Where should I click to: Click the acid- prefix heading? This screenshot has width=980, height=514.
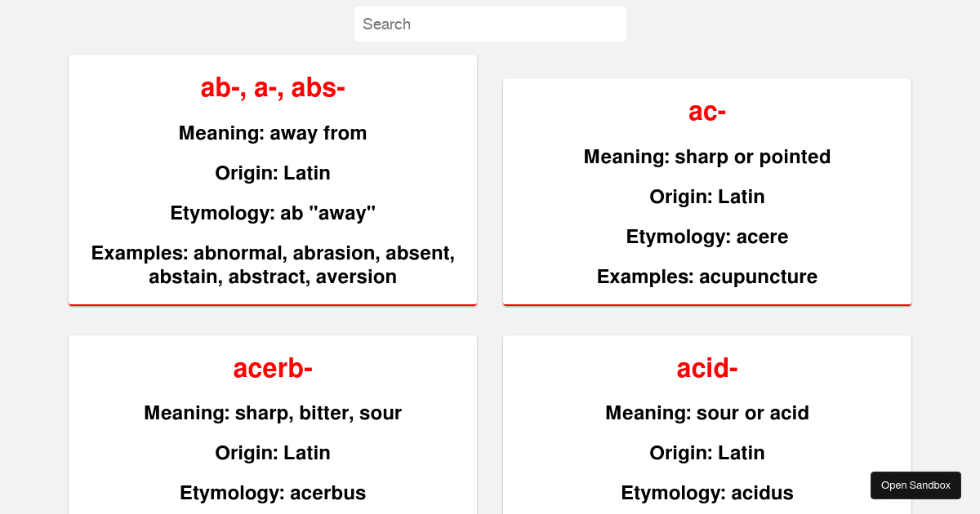click(706, 368)
